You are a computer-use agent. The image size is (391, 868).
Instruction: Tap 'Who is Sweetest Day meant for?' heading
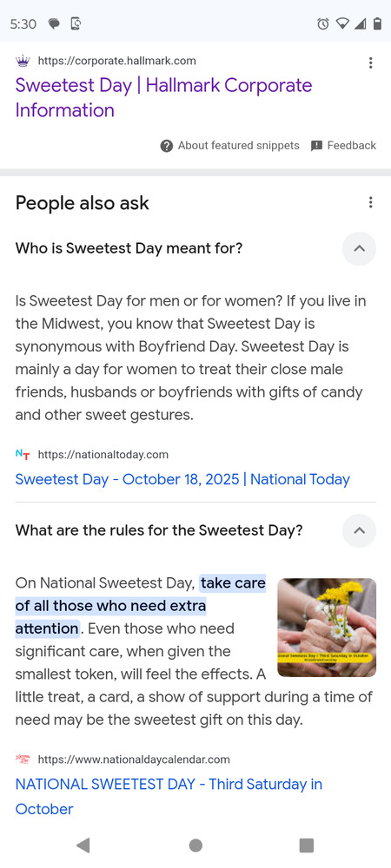tap(129, 248)
